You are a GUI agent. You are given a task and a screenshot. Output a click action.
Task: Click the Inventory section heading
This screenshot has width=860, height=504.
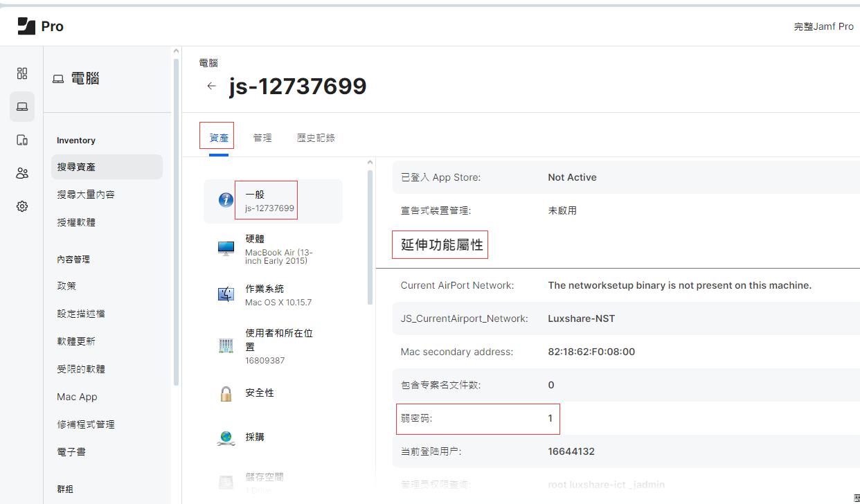coord(76,141)
